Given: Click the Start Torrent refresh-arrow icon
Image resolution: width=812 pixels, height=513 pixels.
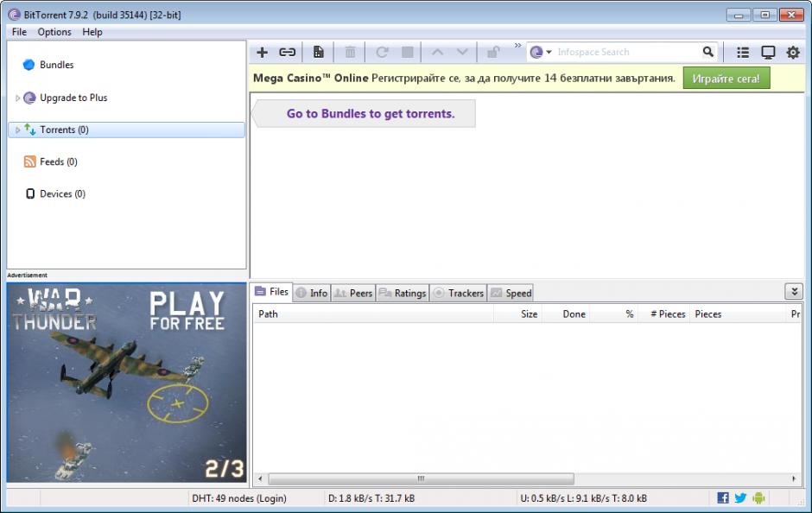Looking at the screenshot, I should [382, 53].
